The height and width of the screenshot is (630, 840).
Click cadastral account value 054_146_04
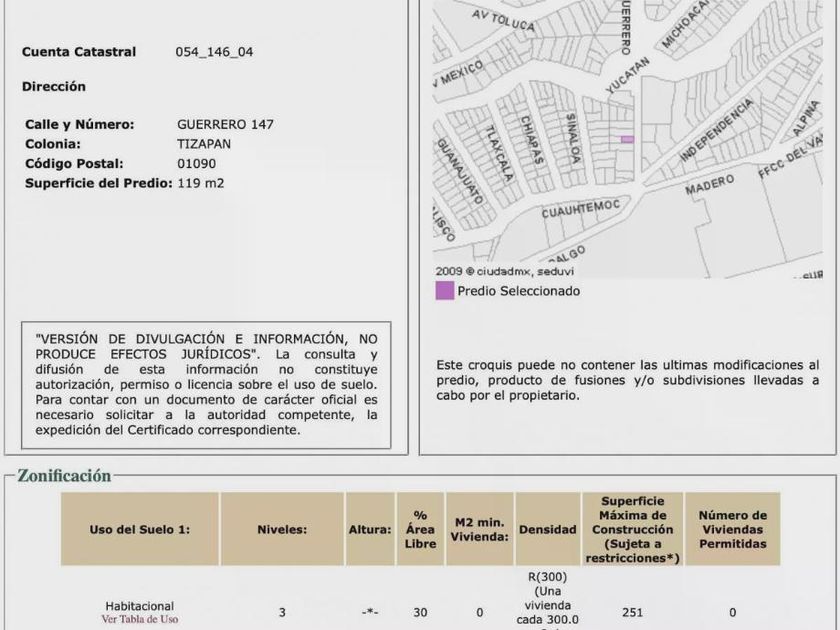tap(214, 52)
